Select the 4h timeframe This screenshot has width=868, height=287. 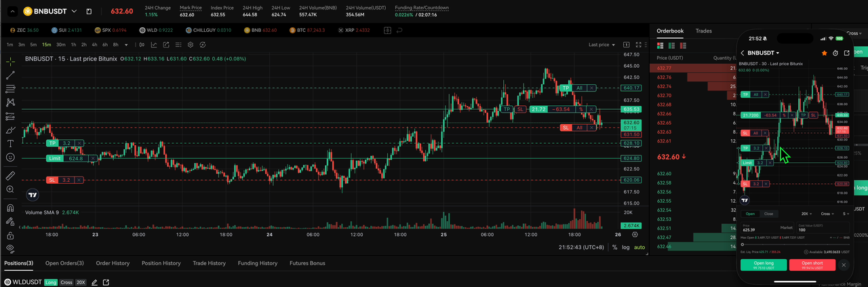(94, 45)
